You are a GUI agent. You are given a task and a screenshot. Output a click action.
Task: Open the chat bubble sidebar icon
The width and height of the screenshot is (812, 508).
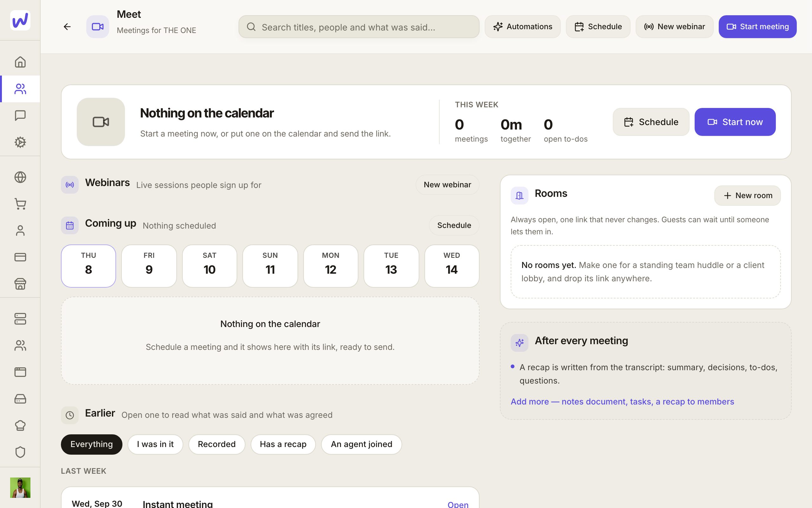pos(20,115)
